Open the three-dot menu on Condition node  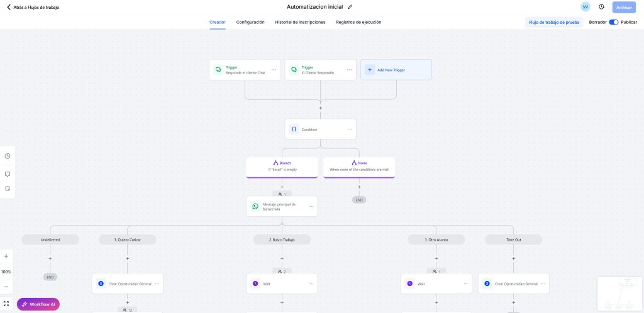pyautogui.click(x=350, y=129)
